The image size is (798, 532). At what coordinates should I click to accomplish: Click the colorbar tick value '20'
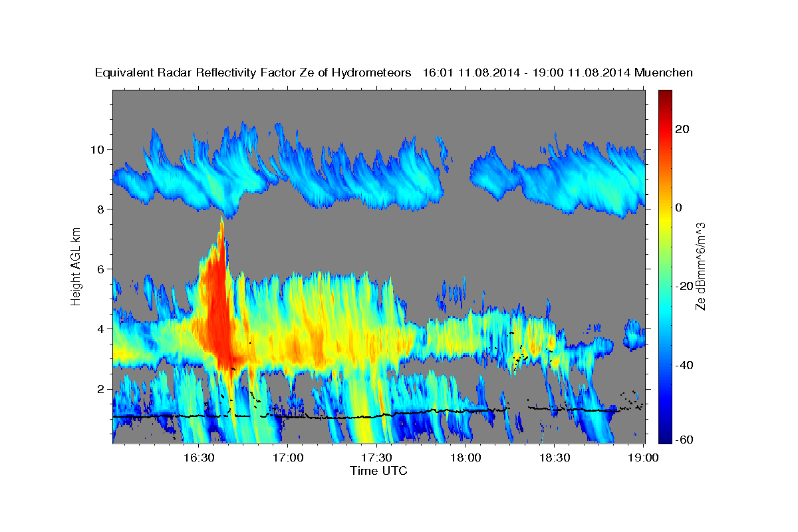click(x=682, y=129)
